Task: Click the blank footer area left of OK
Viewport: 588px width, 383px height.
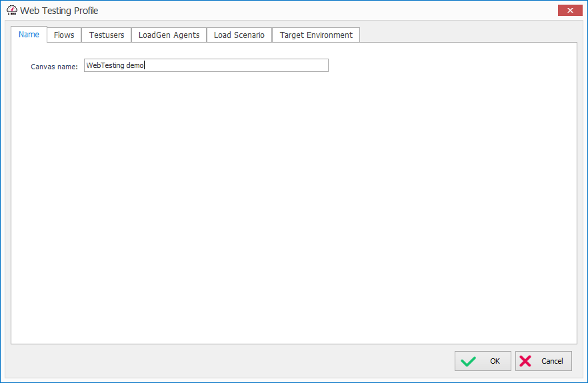Action: pyautogui.click(x=233, y=361)
